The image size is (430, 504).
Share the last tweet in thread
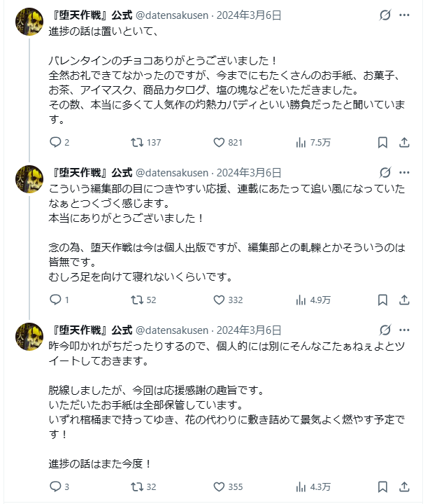click(x=404, y=486)
